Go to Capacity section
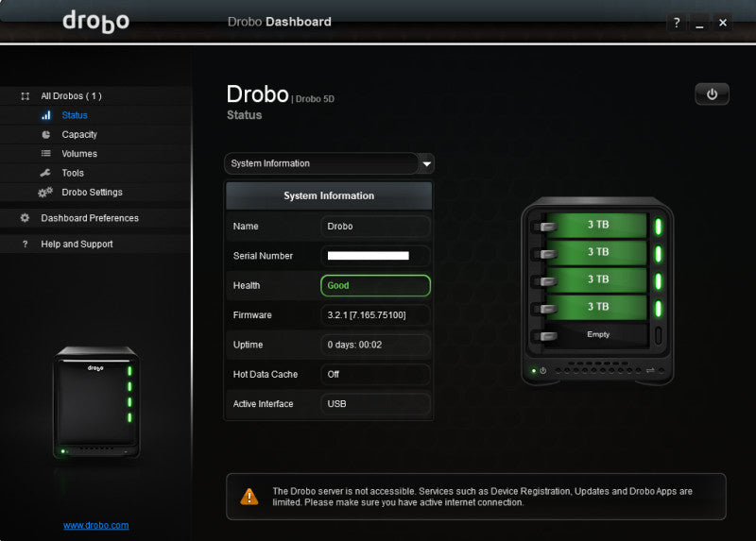 (79, 134)
